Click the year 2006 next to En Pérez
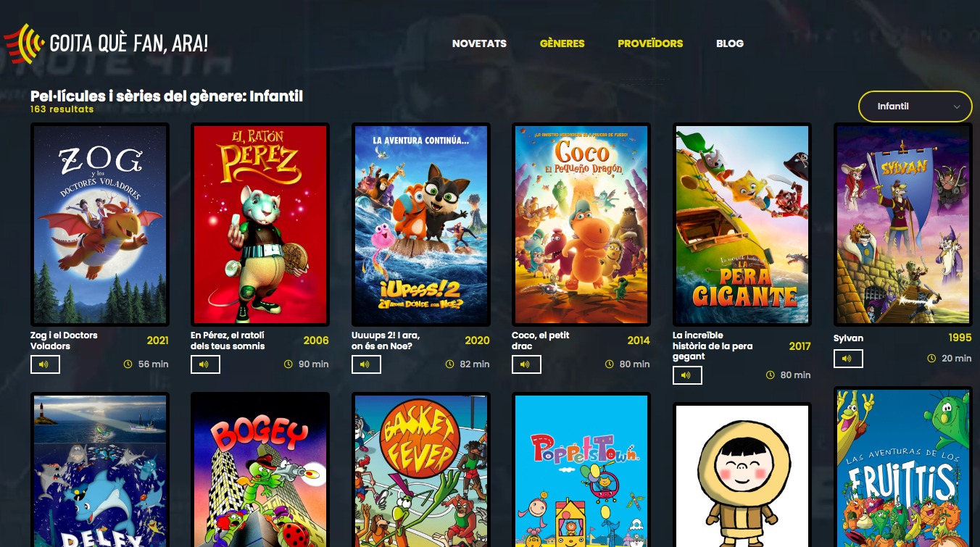The height and width of the screenshot is (547, 980). coord(316,341)
